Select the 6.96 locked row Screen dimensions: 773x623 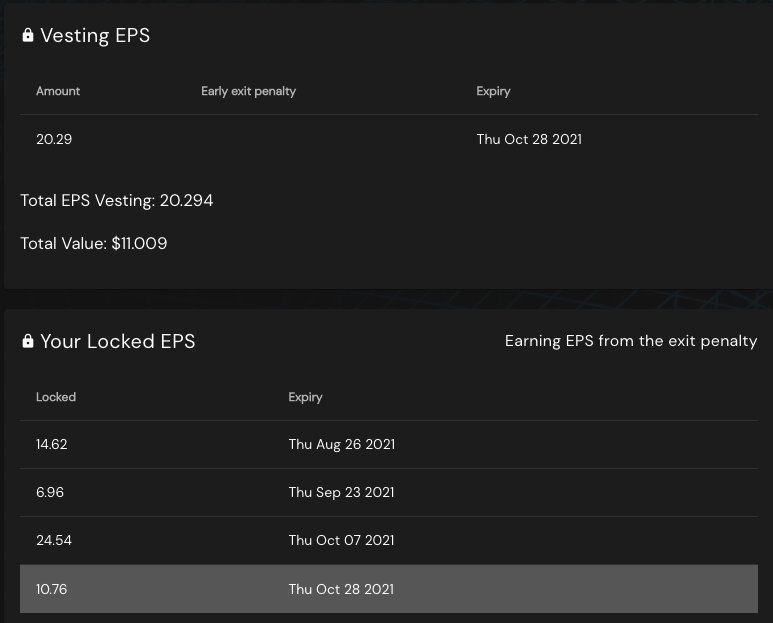point(388,492)
